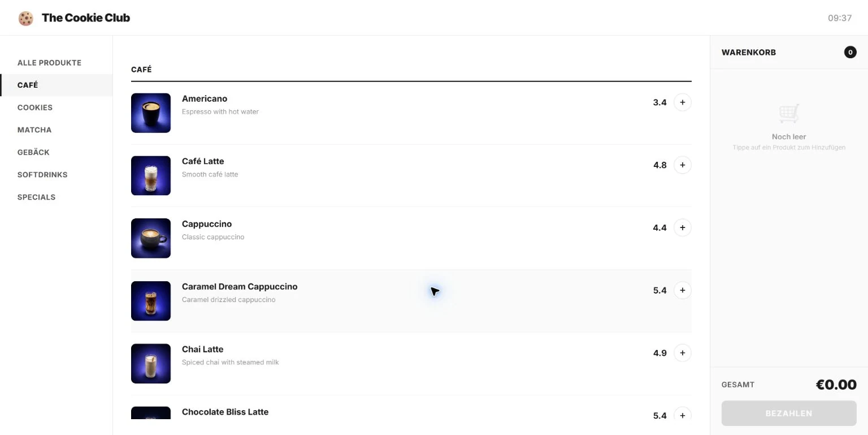This screenshot has width=868, height=435.
Task: Click the Chai Latte price 4.9
Action: point(660,353)
